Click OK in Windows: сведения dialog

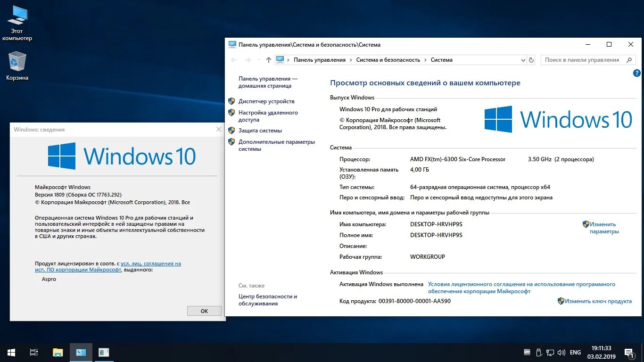[x=204, y=311]
